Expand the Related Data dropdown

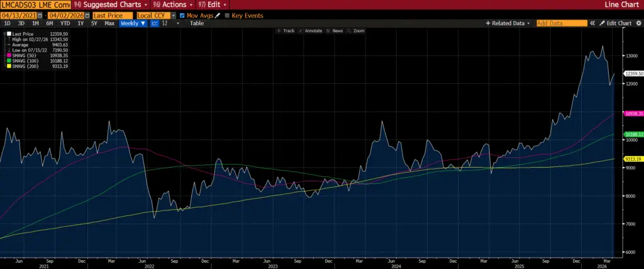pyautogui.click(x=508, y=23)
